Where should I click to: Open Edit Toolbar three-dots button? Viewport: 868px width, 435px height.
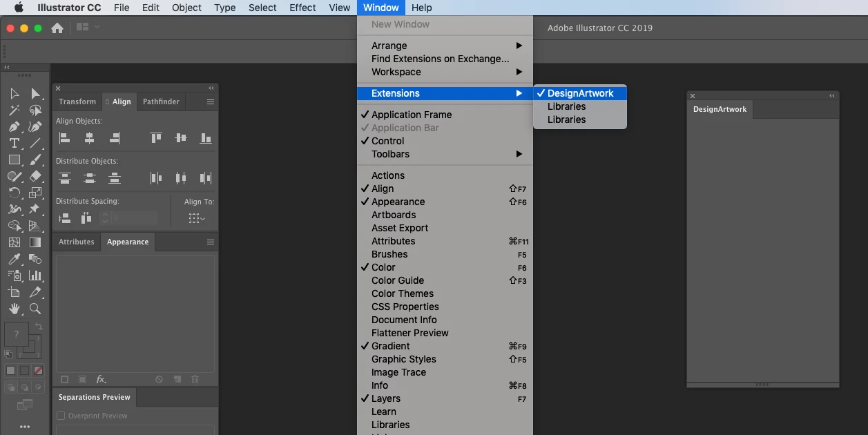pyautogui.click(x=25, y=427)
